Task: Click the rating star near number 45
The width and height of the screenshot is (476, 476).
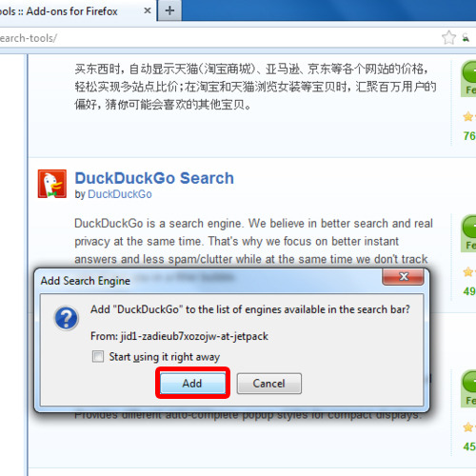Action: [x=468, y=427]
